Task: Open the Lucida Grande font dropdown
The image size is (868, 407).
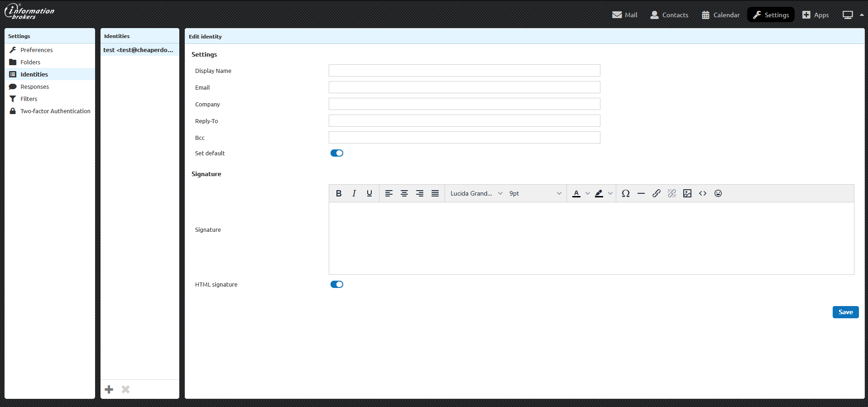Action: (476, 193)
